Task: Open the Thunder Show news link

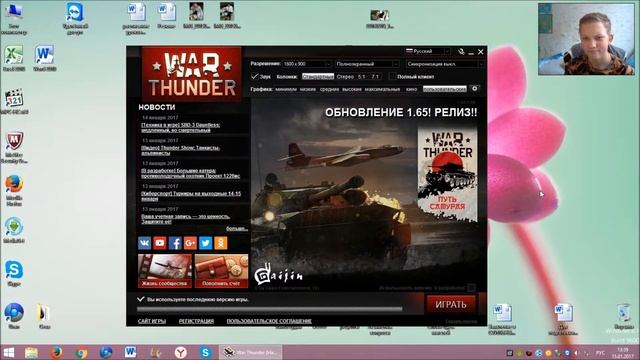Action: click(x=180, y=151)
